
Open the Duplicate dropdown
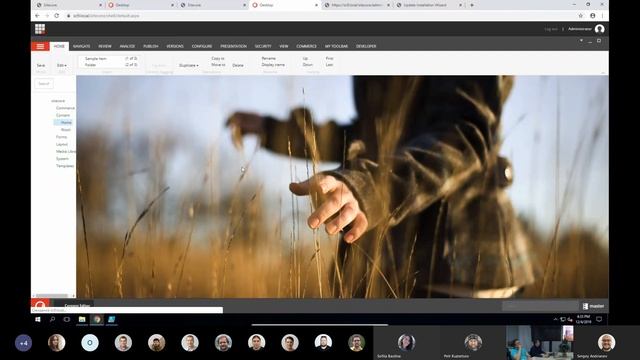tap(189, 65)
